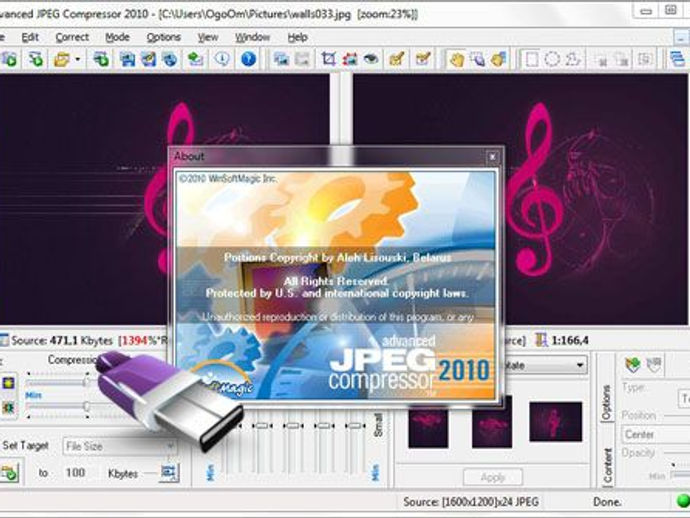The height and width of the screenshot is (518, 690).
Task: Click the green arrow icon right of folder dropdown
Action: click(101, 59)
